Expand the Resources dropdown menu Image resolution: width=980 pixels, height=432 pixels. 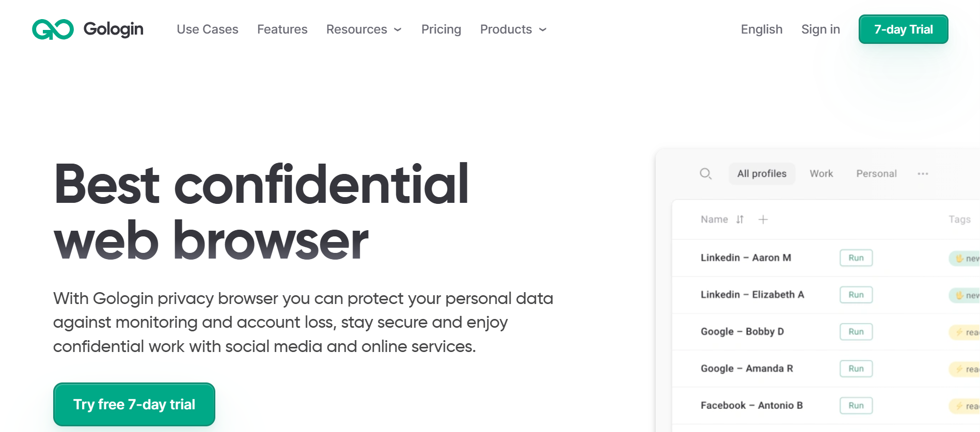point(363,29)
